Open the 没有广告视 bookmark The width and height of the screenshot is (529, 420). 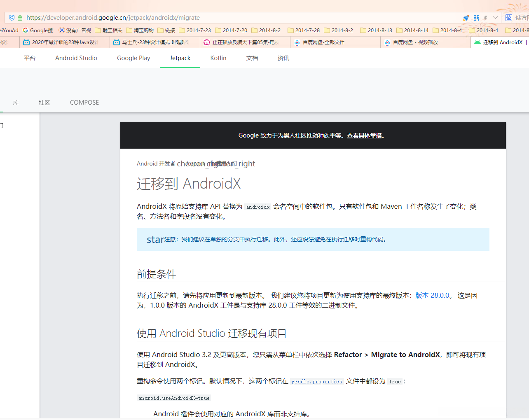(75, 30)
